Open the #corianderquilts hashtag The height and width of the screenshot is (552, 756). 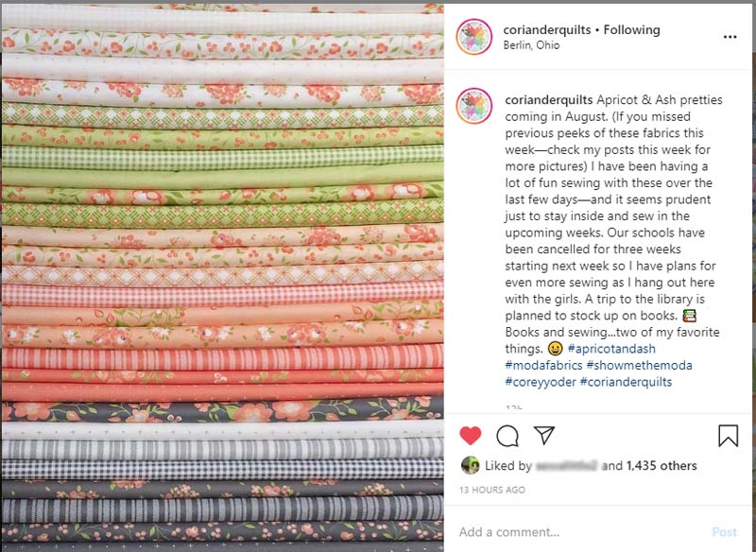pos(626,382)
